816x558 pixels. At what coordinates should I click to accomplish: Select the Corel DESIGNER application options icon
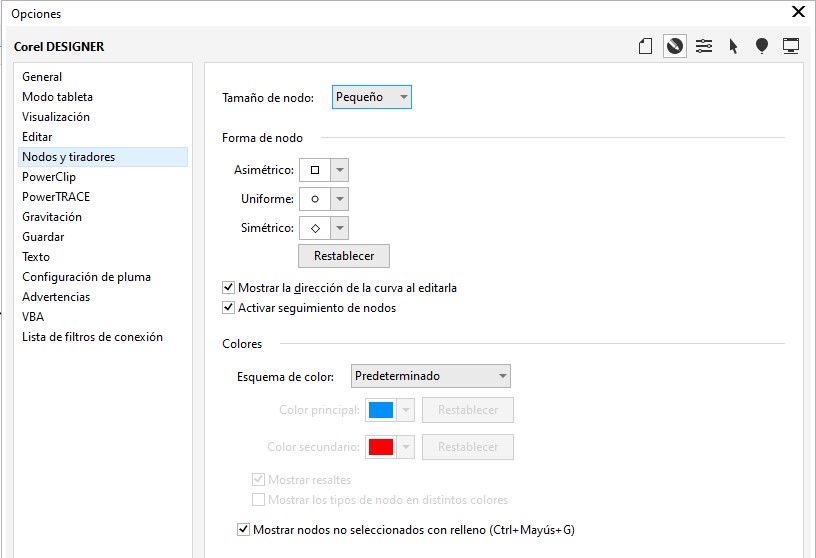coord(675,46)
